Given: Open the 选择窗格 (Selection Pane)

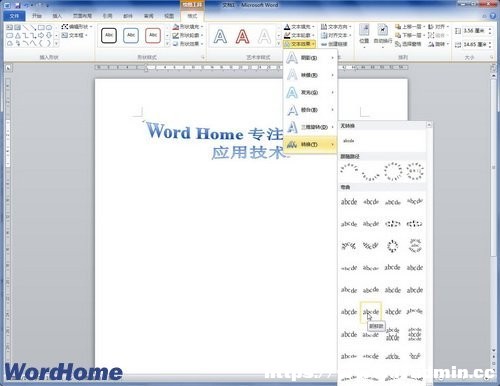Looking at the screenshot, I should pyautogui.click(x=408, y=44).
